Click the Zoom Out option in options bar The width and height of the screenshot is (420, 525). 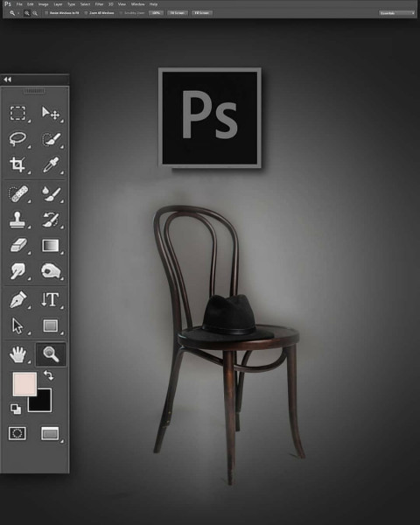(35, 13)
